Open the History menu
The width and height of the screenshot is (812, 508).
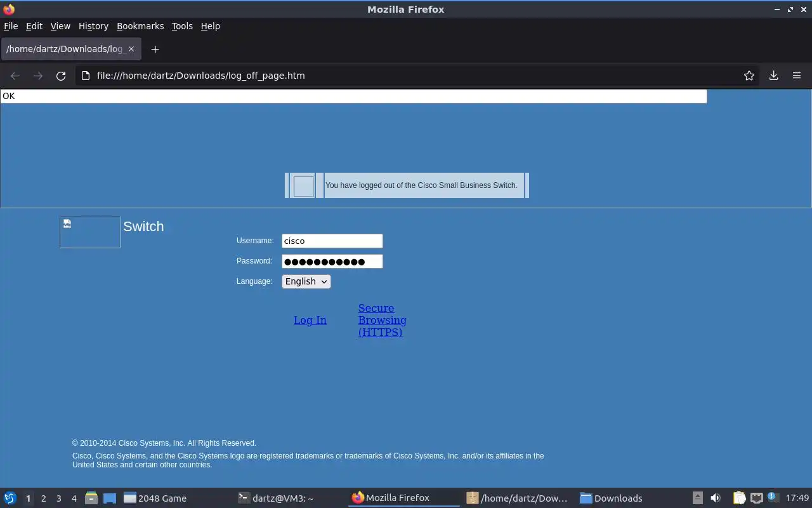(93, 26)
